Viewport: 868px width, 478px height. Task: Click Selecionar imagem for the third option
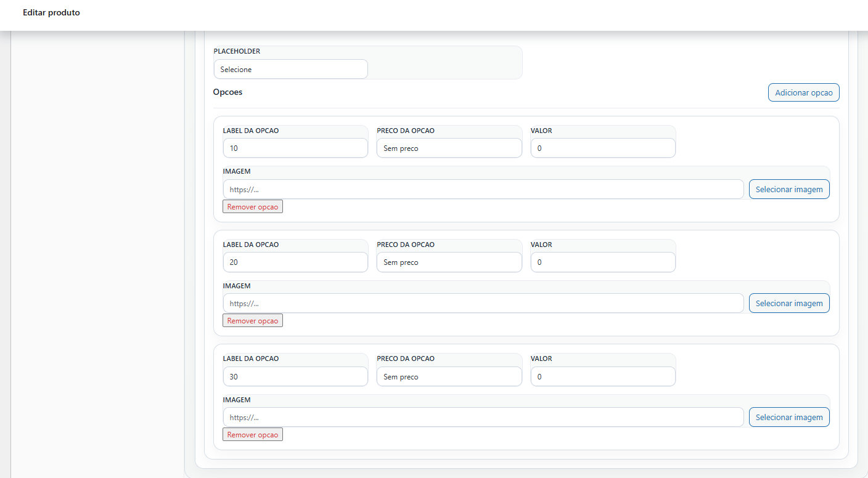[x=789, y=417]
